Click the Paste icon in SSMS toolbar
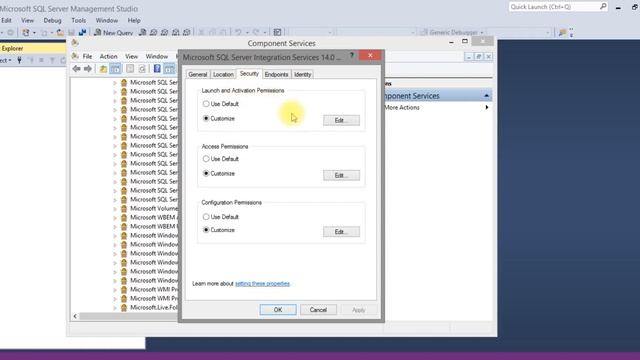 (223, 32)
